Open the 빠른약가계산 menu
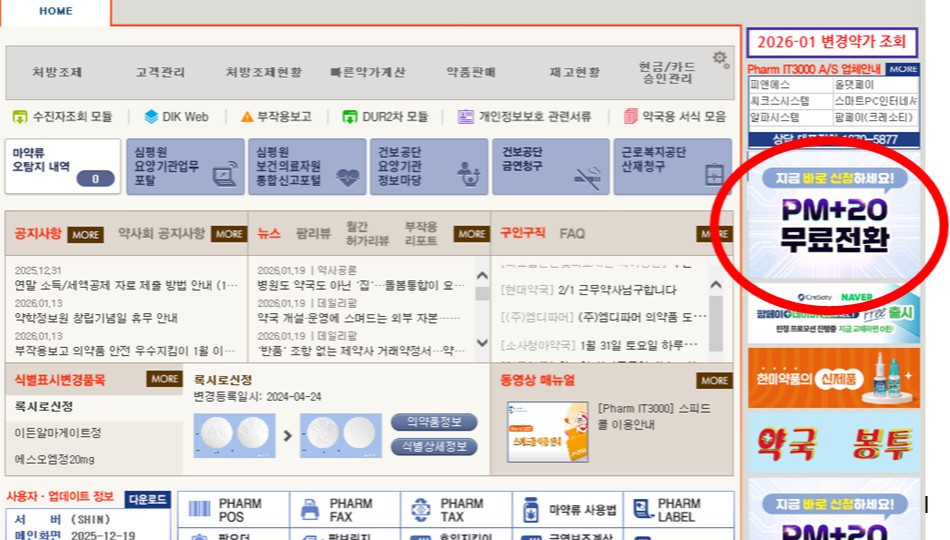The width and height of the screenshot is (950, 540). pyautogui.click(x=367, y=72)
